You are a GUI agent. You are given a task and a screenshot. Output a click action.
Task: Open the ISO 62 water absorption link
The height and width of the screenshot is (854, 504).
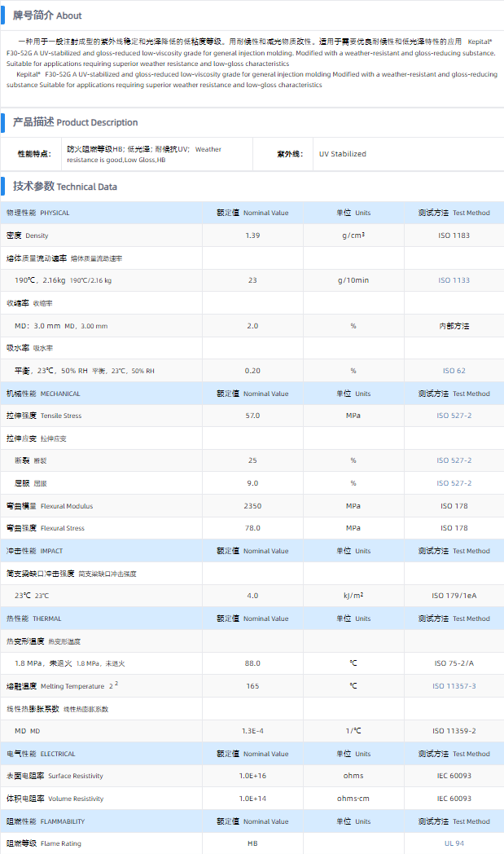coord(454,371)
